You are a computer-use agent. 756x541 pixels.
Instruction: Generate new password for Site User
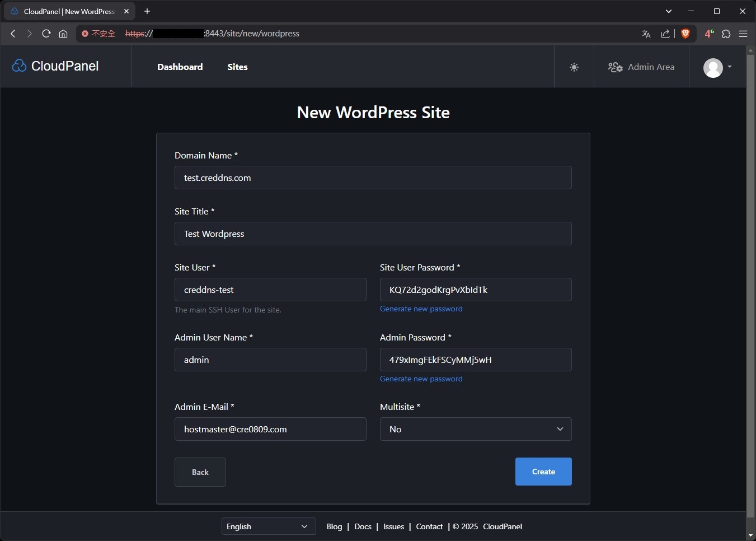pyautogui.click(x=421, y=309)
